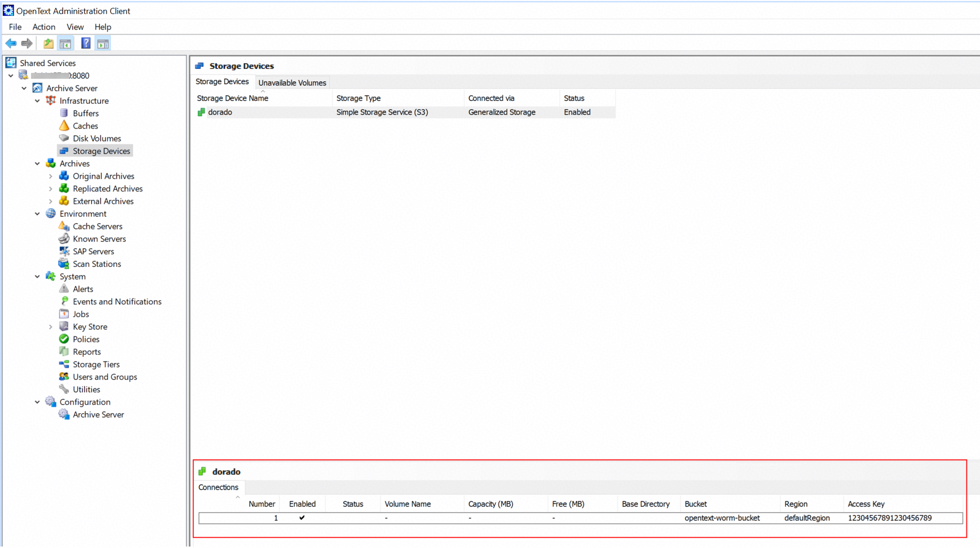
Task: Expand External Archives
Action: tap(51, 201)
